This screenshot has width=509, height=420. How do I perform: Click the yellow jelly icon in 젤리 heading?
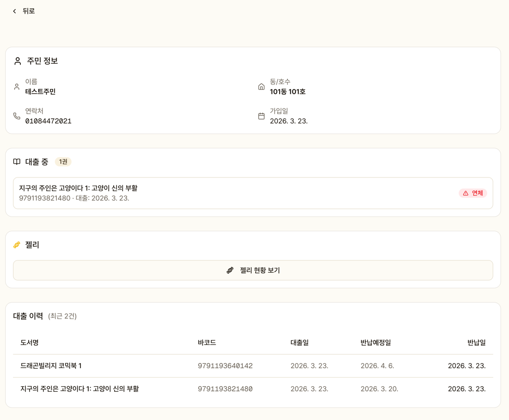tap(17, 245)
